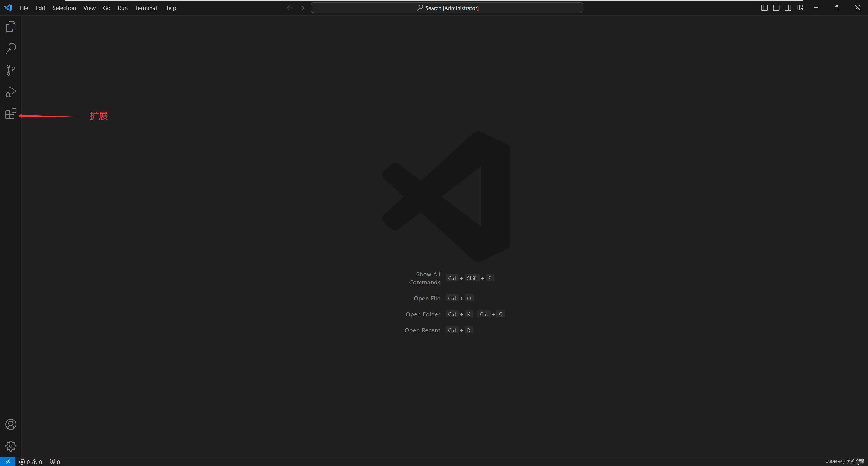Open the Manage gear icon
The width and height of the screenshot is (868, 466).
point(11,446)
